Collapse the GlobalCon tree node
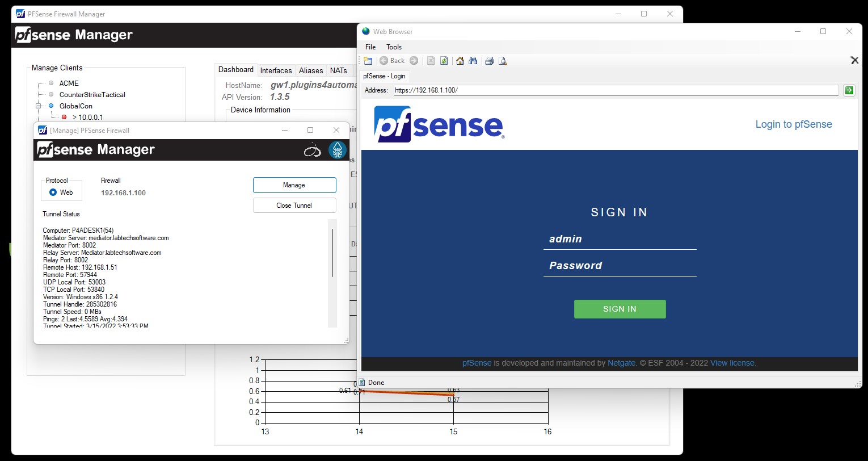868x461 pixels. coord(39,106)
